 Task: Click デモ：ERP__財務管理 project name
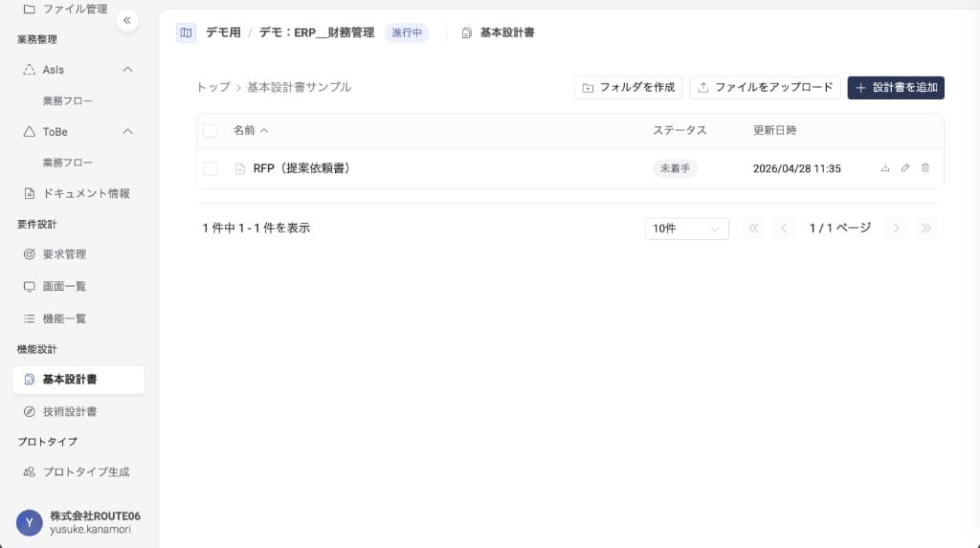click(316, 33)
